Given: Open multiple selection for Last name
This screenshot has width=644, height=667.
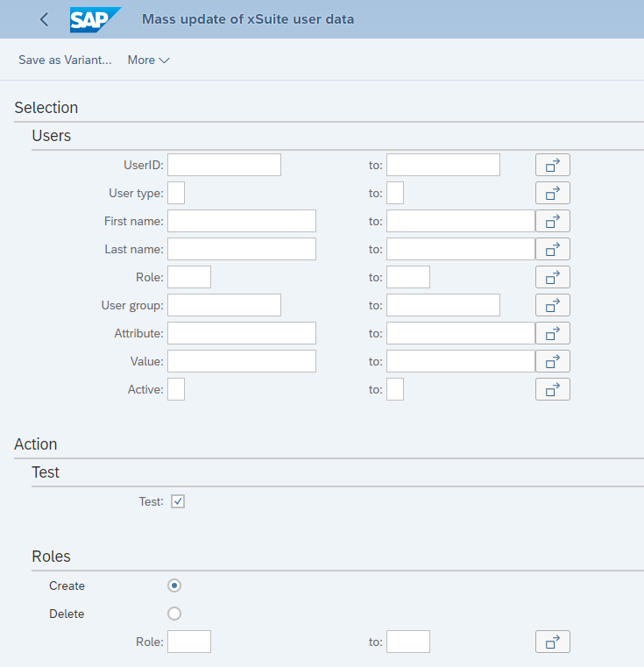Looking at the screenshot, I should click(552, 249).
